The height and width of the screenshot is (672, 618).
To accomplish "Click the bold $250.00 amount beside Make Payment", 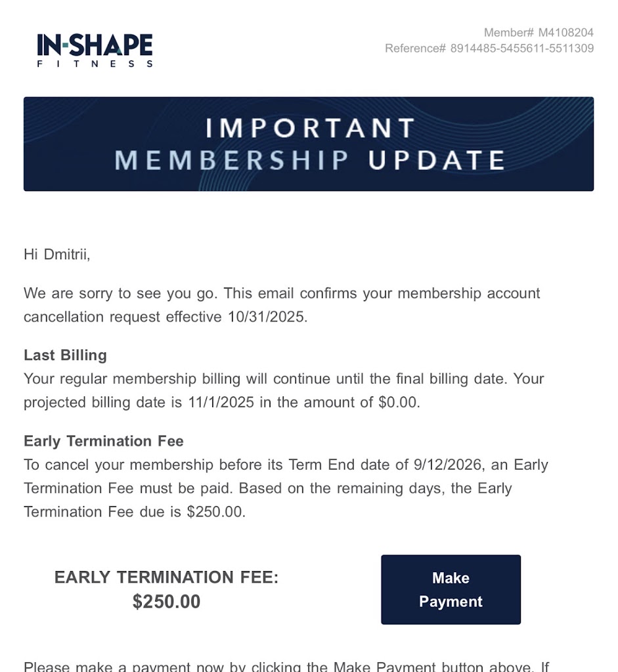I will click(166, 602).
